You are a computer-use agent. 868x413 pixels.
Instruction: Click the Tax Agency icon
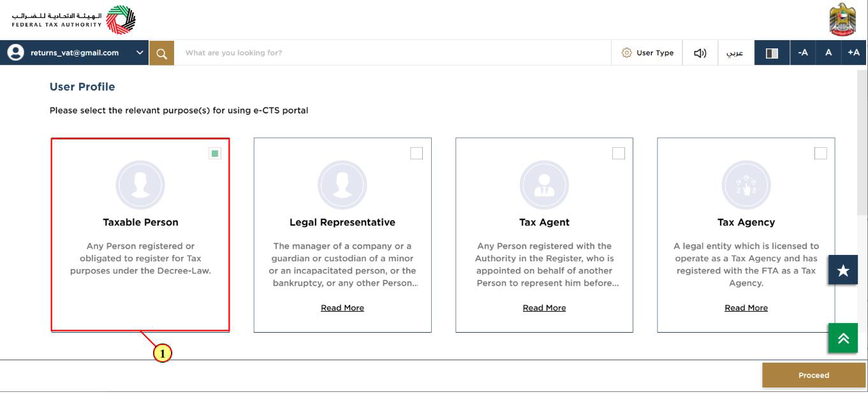(746, 185)
